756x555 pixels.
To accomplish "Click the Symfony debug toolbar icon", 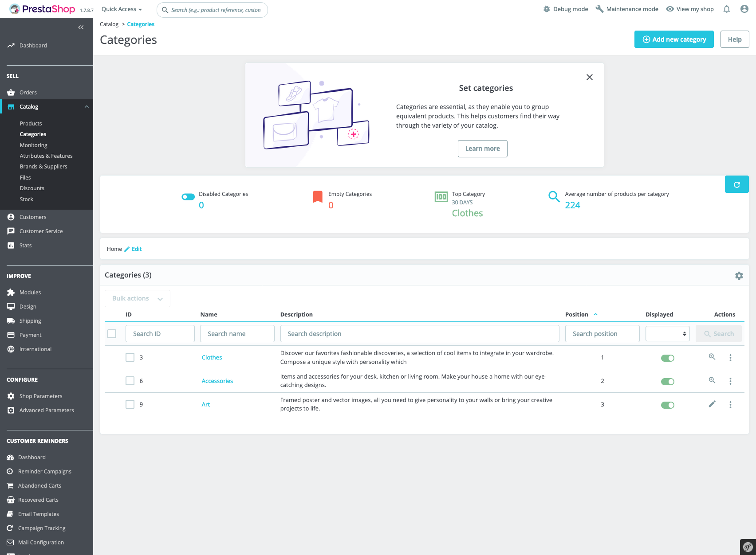I will click(748, 547).
